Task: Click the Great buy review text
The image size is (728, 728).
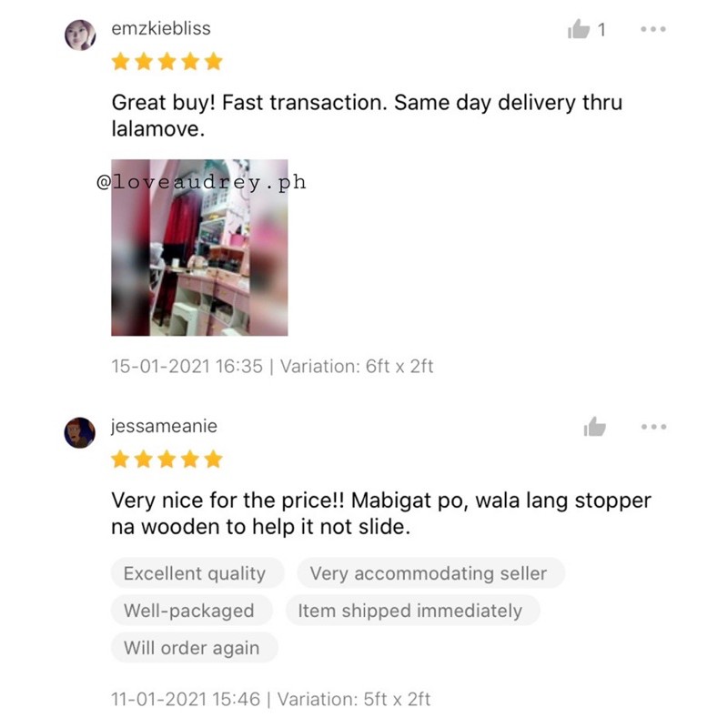Action: 367,116
